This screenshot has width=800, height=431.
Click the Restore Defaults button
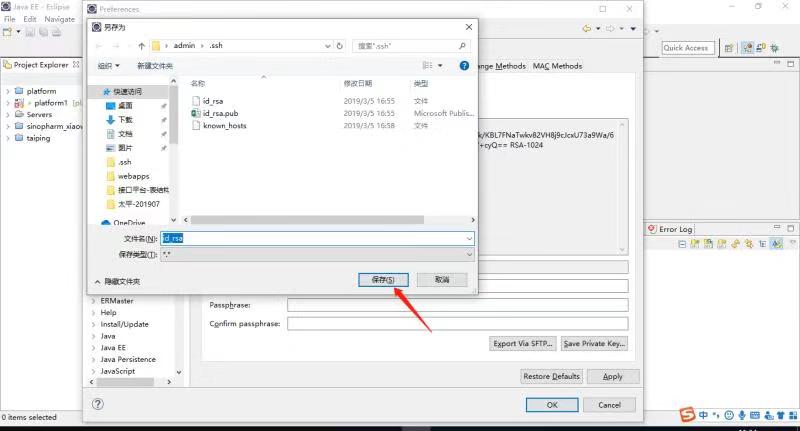coord(552,376)
